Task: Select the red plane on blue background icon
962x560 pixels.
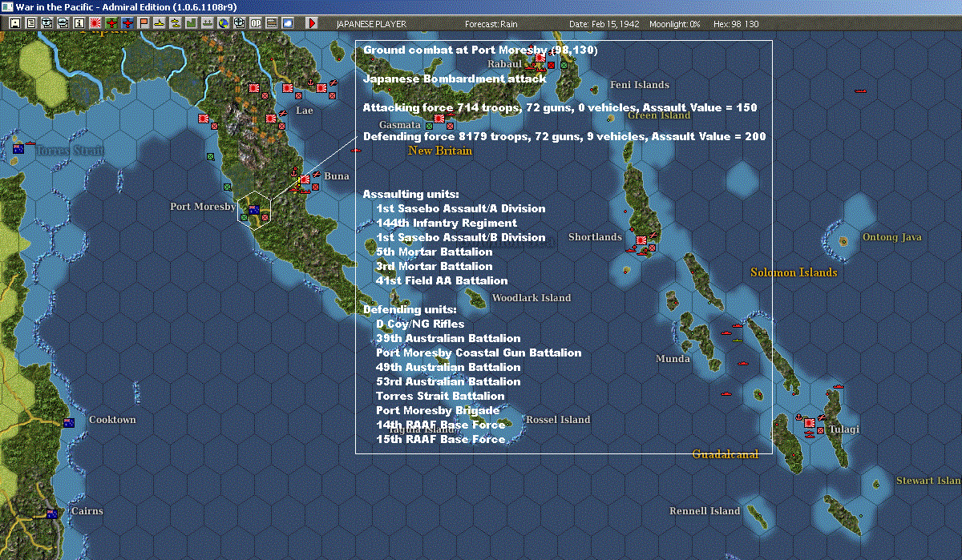Action: click(128, 23)
